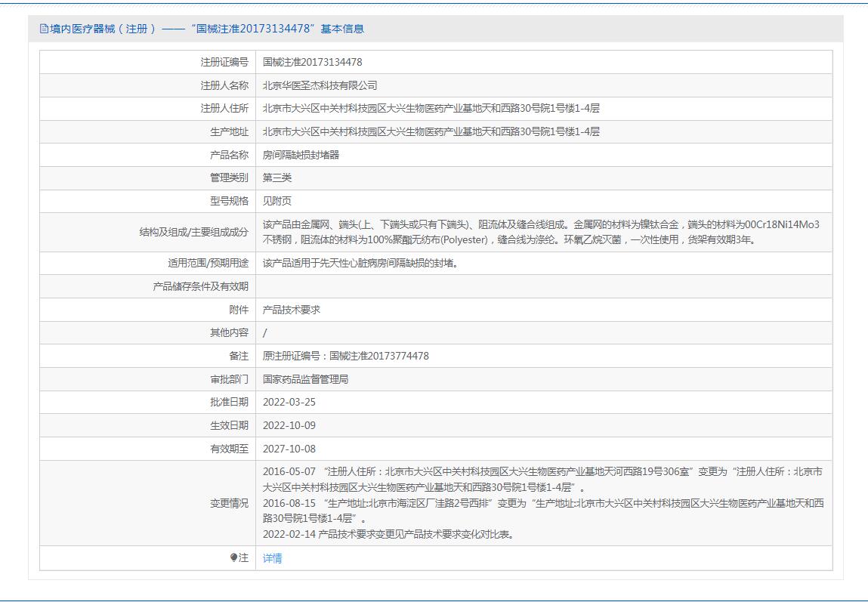
Task: Click registrant name 北京华医圣杰科技有限公司
Action: [320, 85]
